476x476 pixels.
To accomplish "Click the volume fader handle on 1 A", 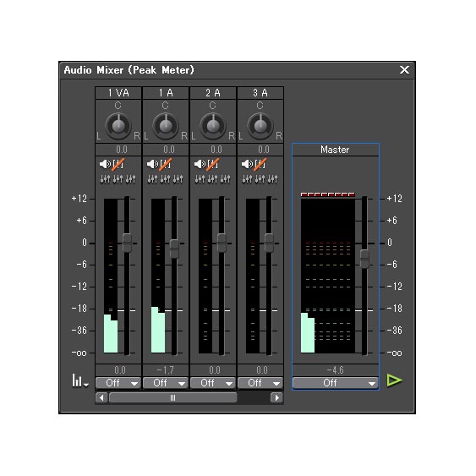I will [174, 249].
